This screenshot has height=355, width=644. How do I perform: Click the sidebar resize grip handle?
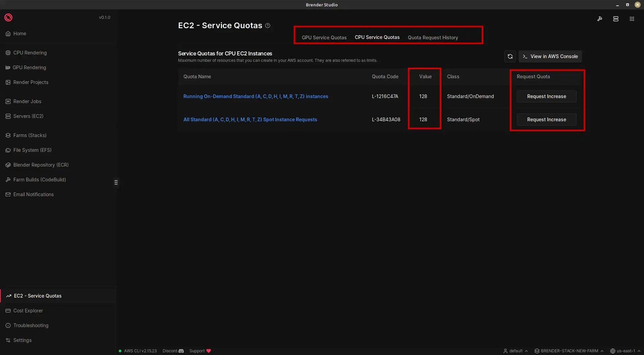click(116, 182)
